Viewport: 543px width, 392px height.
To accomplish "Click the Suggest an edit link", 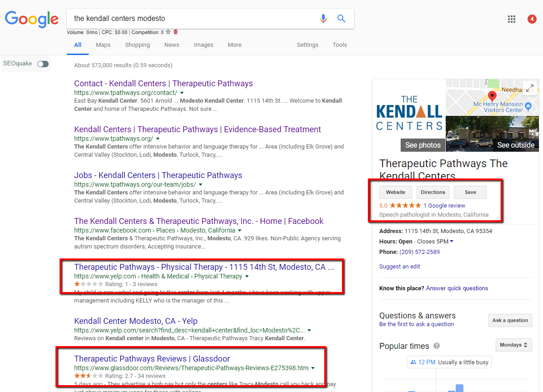I will 399,267.
